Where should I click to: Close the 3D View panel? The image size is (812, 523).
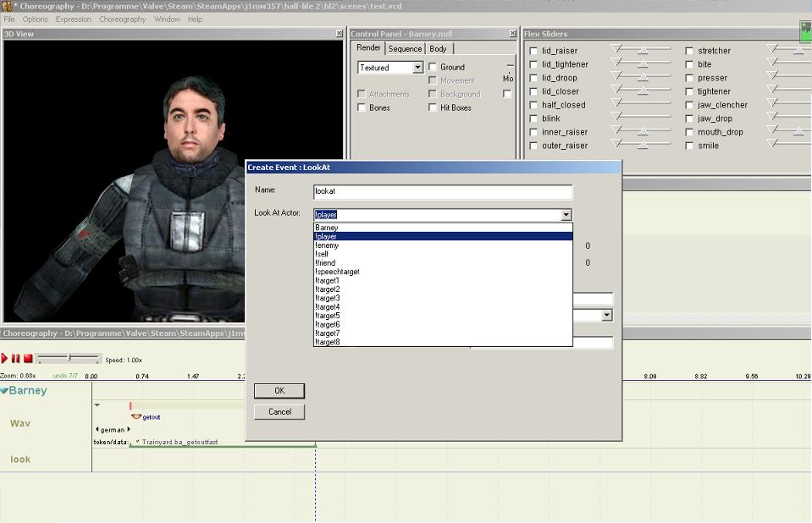coord(340,33)
